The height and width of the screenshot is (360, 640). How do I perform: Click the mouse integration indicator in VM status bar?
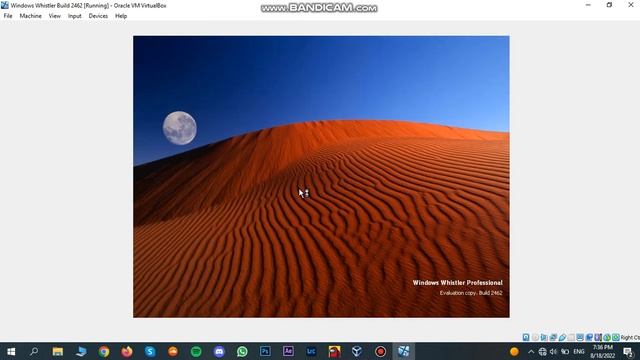pyautogui.click(x=607, y=337)
